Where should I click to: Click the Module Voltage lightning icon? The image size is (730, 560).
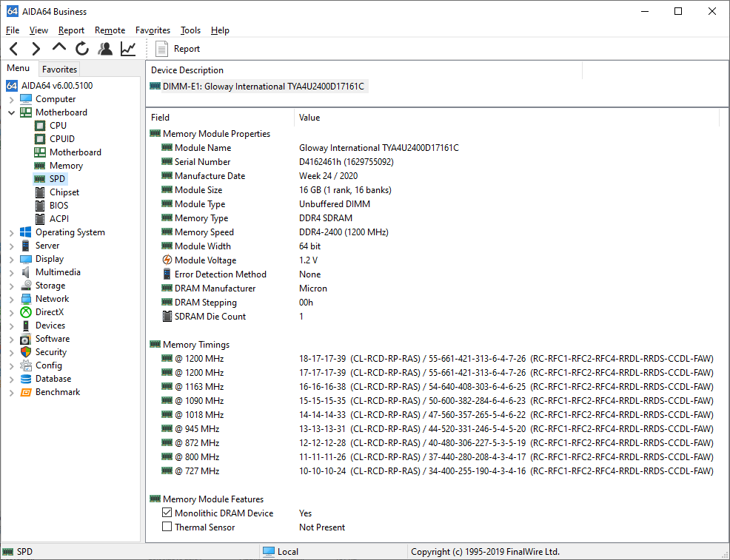click(x=167, y=260)
